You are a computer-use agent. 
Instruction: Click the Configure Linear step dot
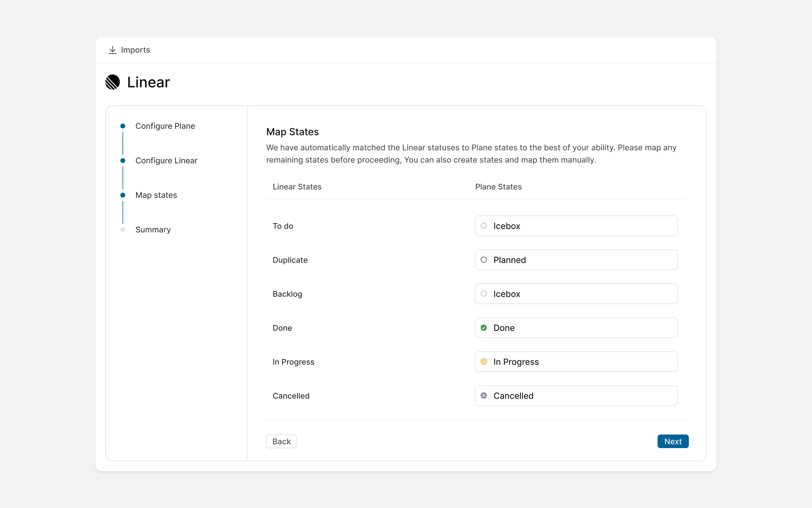123,161
